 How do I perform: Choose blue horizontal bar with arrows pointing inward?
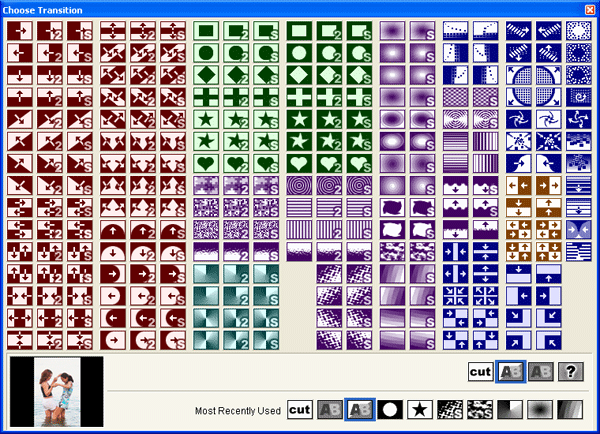click(x=485, y=252)
